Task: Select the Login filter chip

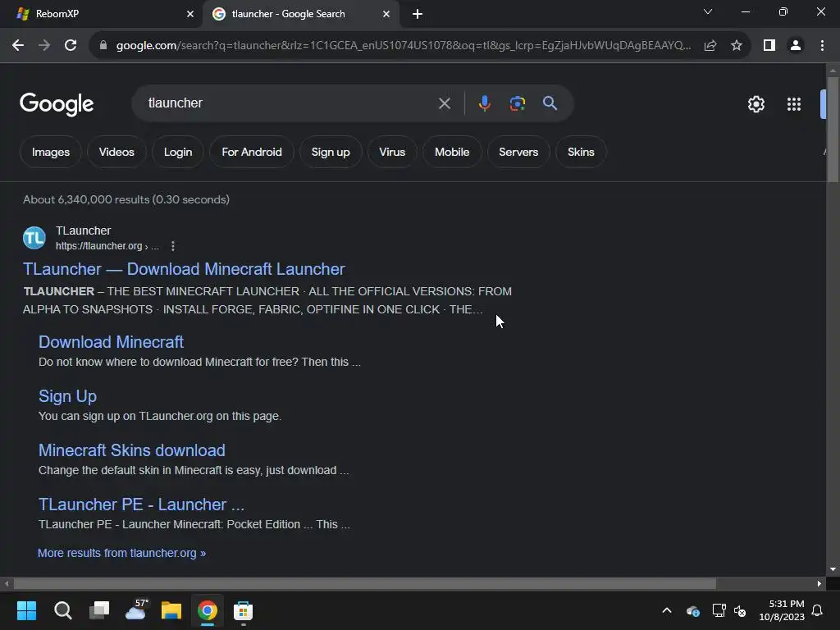Action: [x=178, y=152]
